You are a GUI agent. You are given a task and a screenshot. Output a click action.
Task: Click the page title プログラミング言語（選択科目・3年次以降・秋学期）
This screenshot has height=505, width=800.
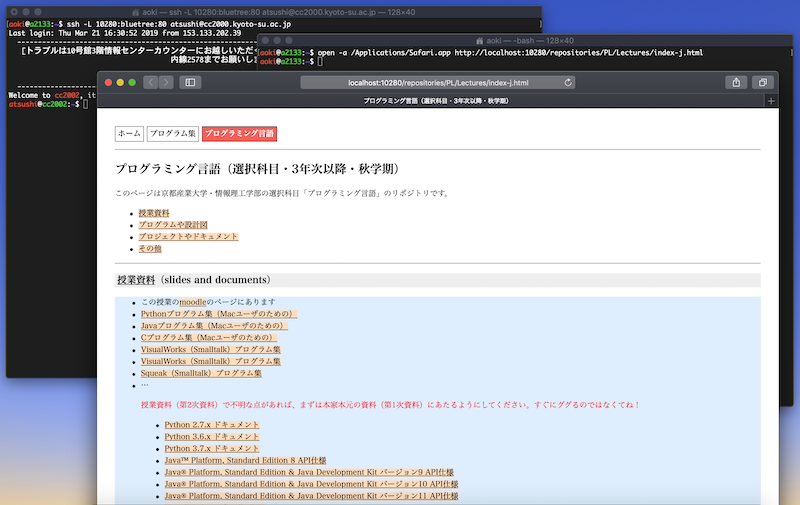[260, 169]
